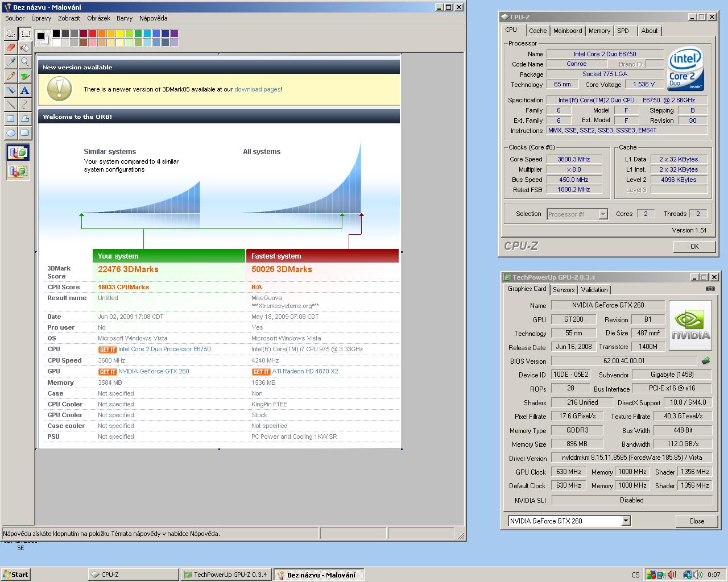
Task: Select the Curve tool in Paint
Action: (24, 105)
